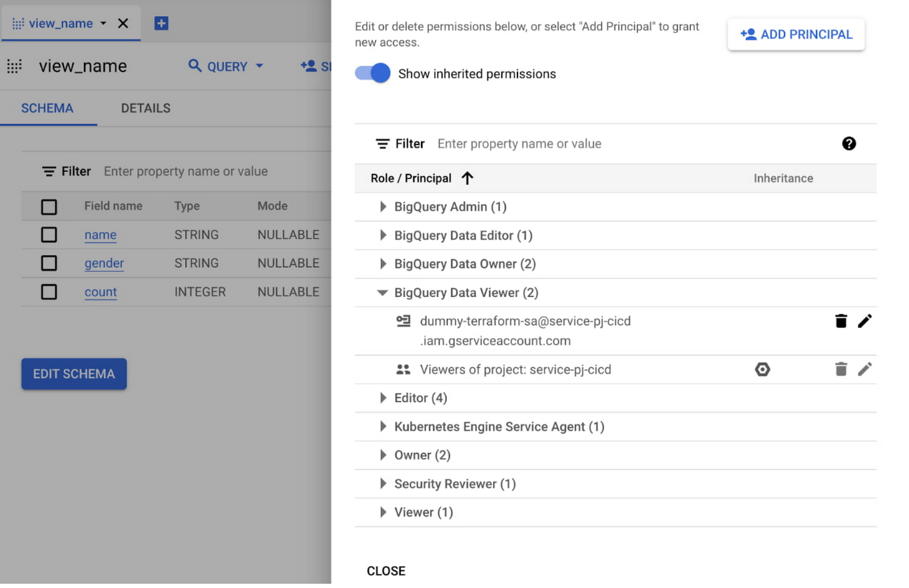Click the permissions Filter icon
This screenshot has width=909, height=588.
pos(382,144)
